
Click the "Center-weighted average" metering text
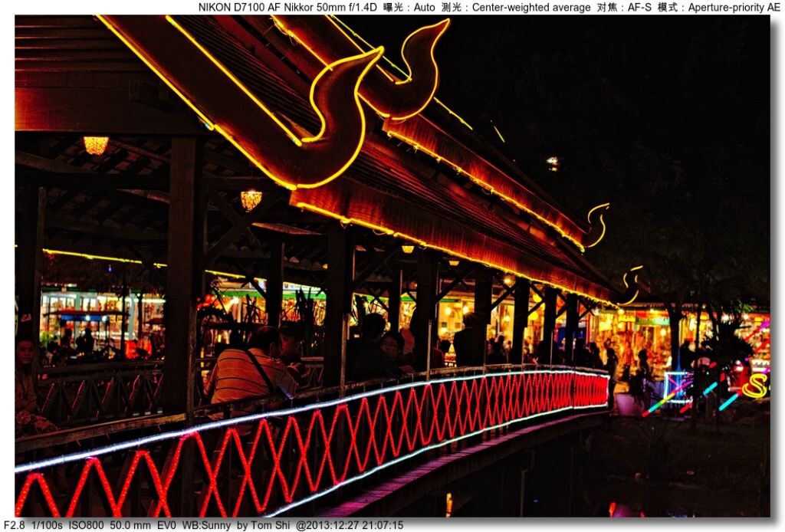pos(530,8)
